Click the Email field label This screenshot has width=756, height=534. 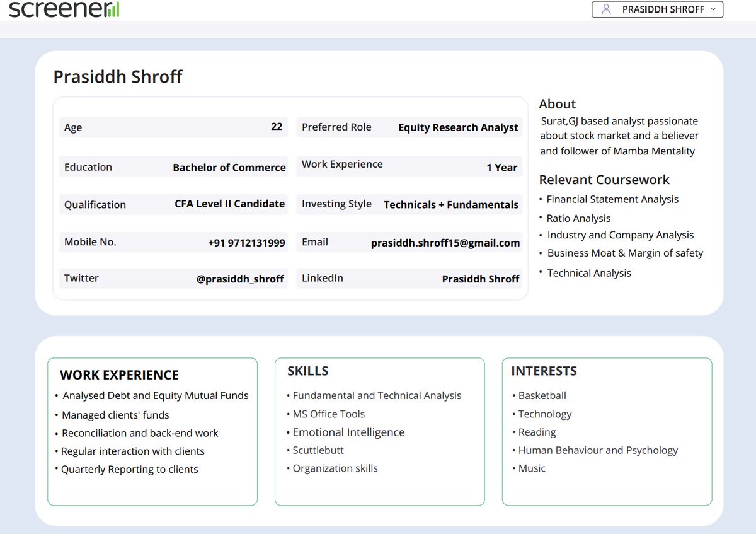point(315,241)
